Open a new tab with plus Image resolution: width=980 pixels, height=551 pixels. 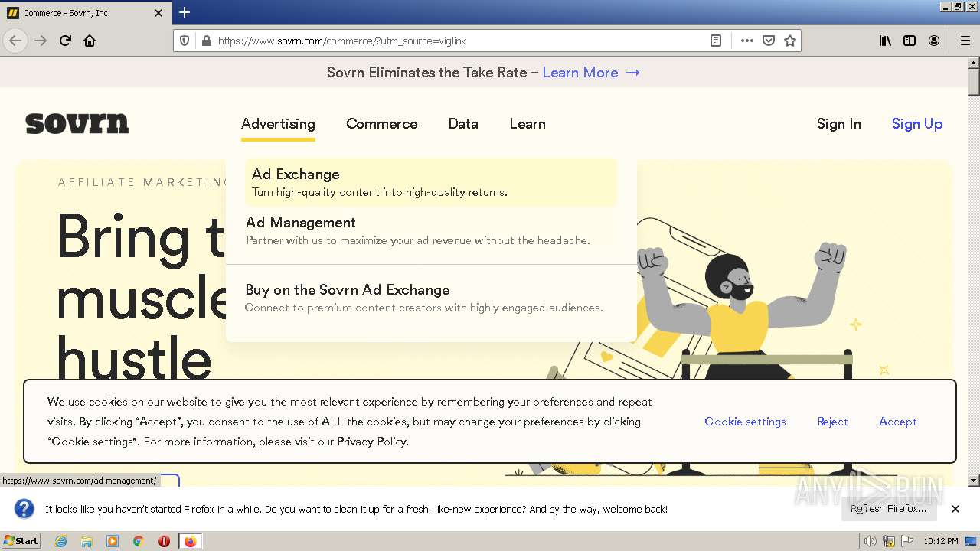(185, 12)
